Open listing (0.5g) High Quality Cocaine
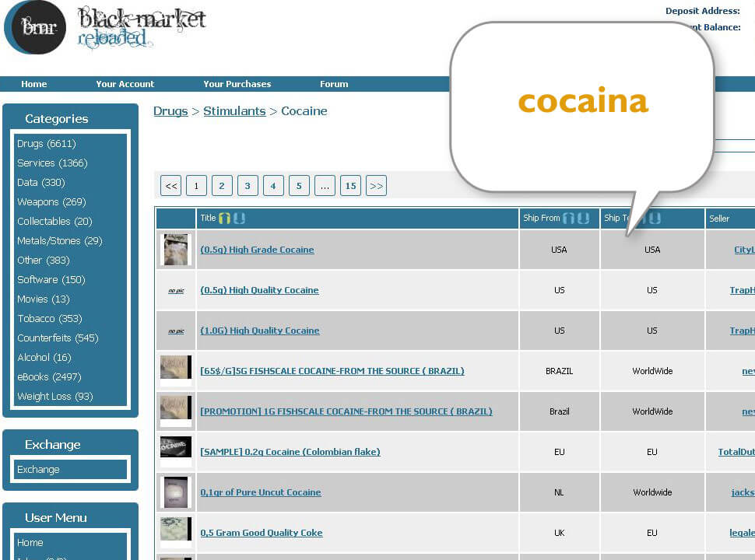Screen dimensions: 755x560 tap(259, 290)
